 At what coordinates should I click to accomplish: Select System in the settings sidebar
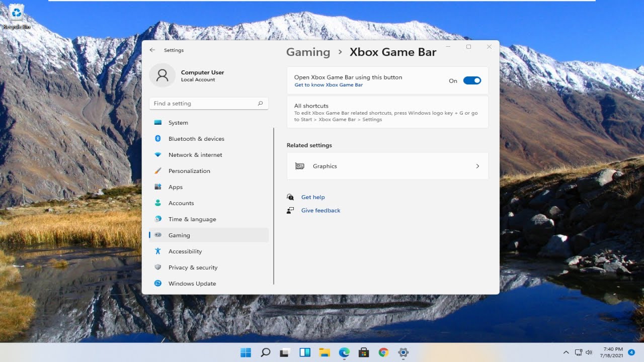209,123
